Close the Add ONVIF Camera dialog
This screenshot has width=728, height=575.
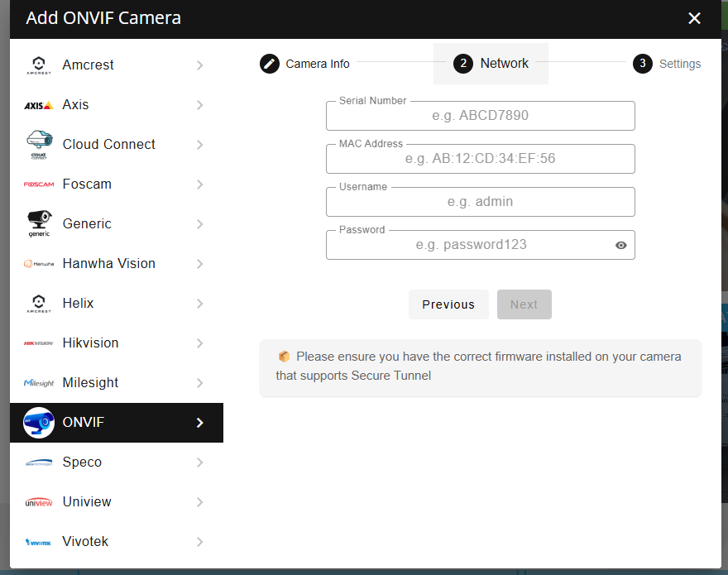click(694, 17)
